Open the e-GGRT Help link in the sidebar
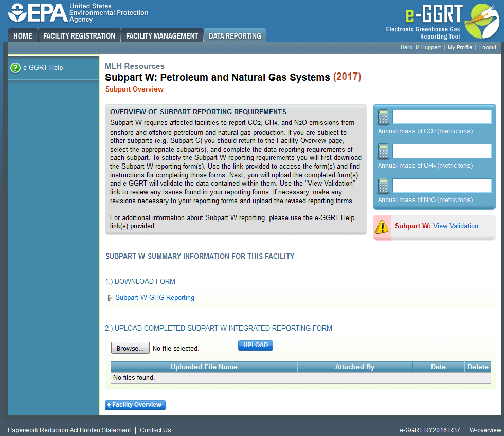 43,68
